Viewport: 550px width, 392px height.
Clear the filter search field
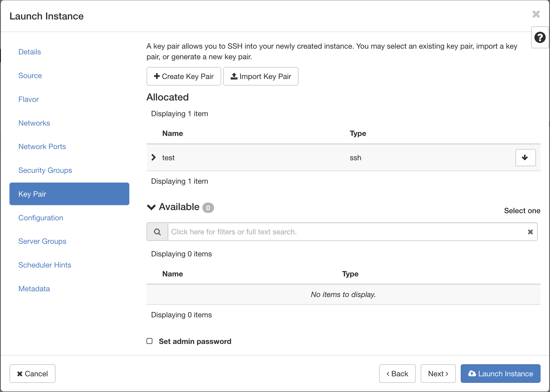[x=530, y=232]
